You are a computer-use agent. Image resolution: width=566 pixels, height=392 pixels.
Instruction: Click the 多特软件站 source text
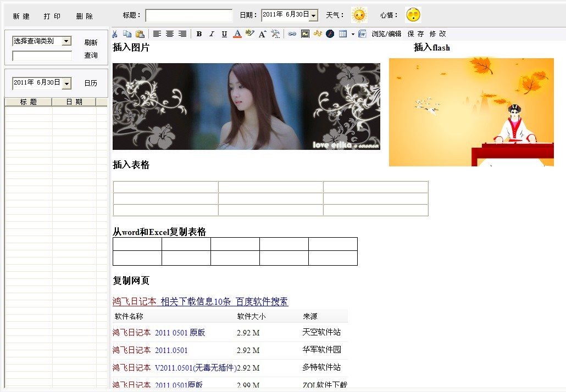pos(321,367)
